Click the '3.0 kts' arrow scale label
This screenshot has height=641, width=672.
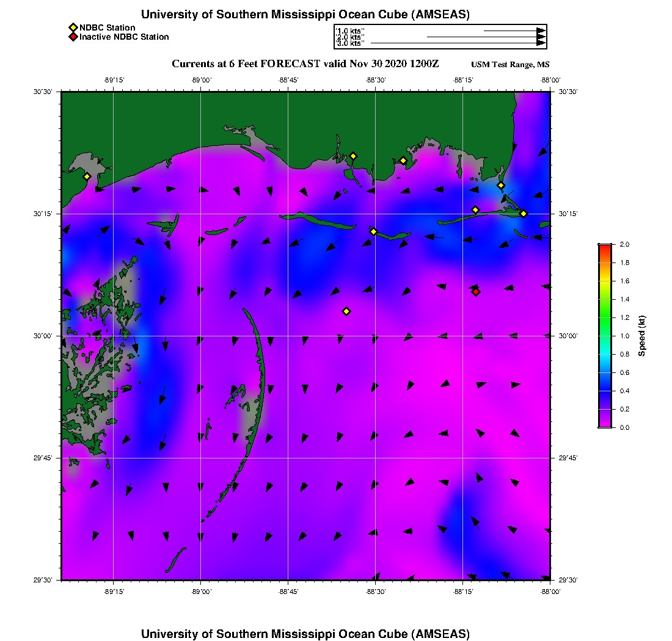coord(350,43)
